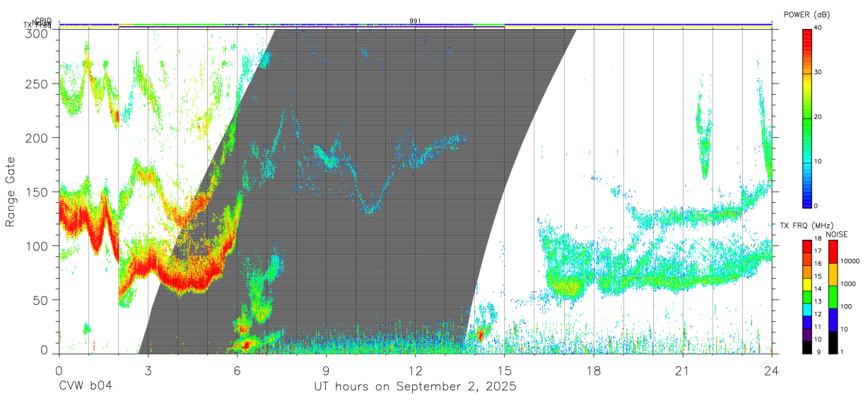
Task: Click the '991' CPID value above the plot
Action: tap(415, 21)
